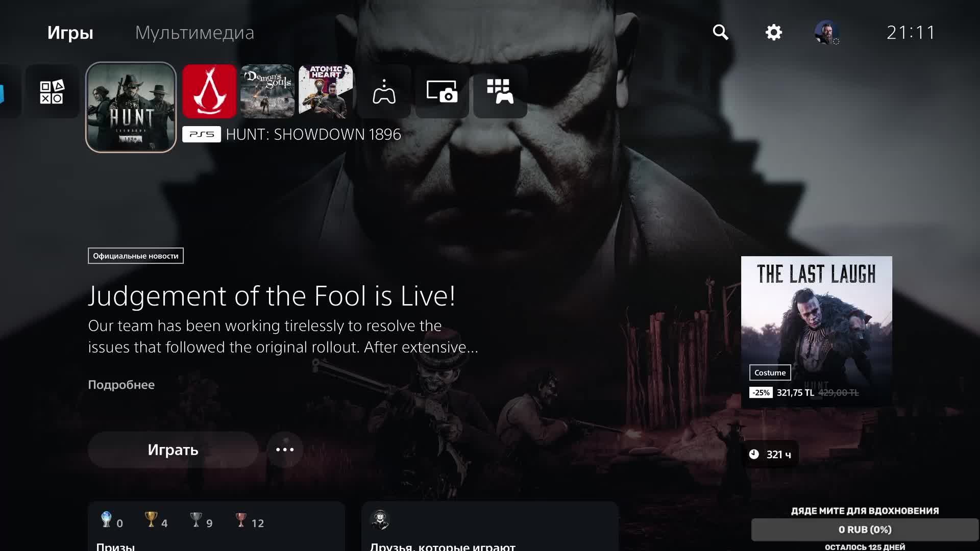The height and width of the screenshot is (551, 980).
Task: Switch to the Игры tab
Action: click(x=70, y=33)
